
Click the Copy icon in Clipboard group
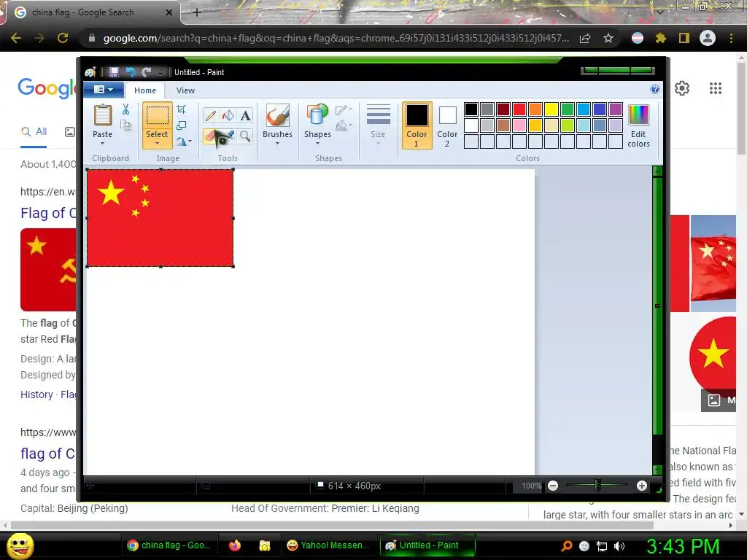coord(125,125)
